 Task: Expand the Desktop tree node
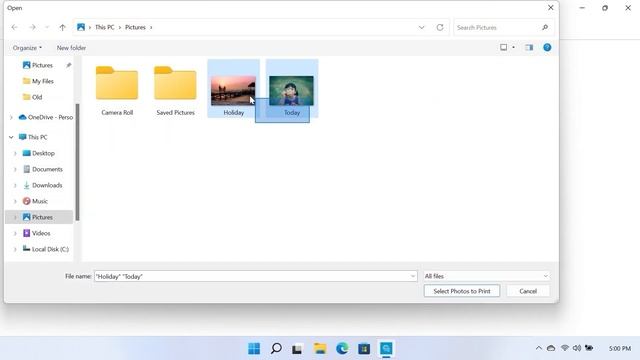(x=15, y=153)
